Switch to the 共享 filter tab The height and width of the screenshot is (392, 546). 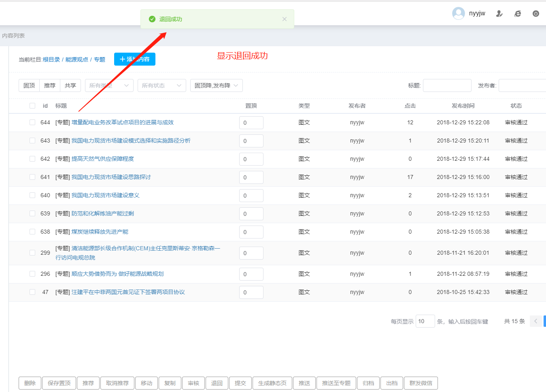(x=70, y=85)
